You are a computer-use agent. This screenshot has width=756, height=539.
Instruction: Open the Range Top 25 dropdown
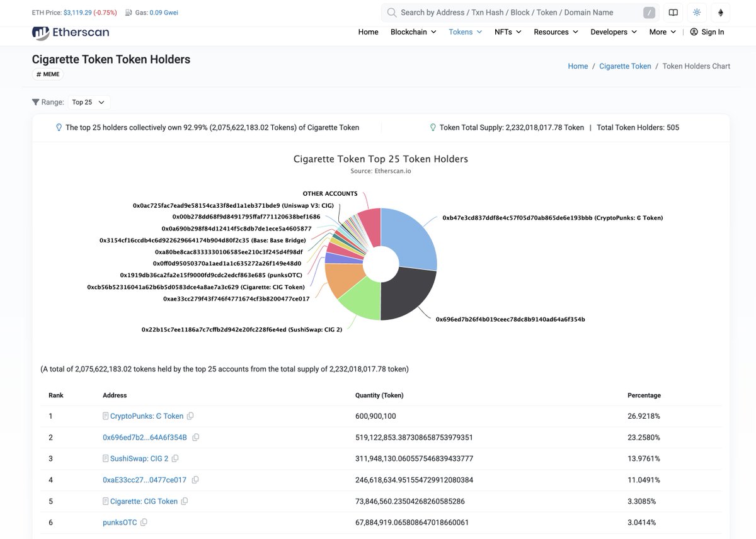pyautogui.click(x=89, y=102)
